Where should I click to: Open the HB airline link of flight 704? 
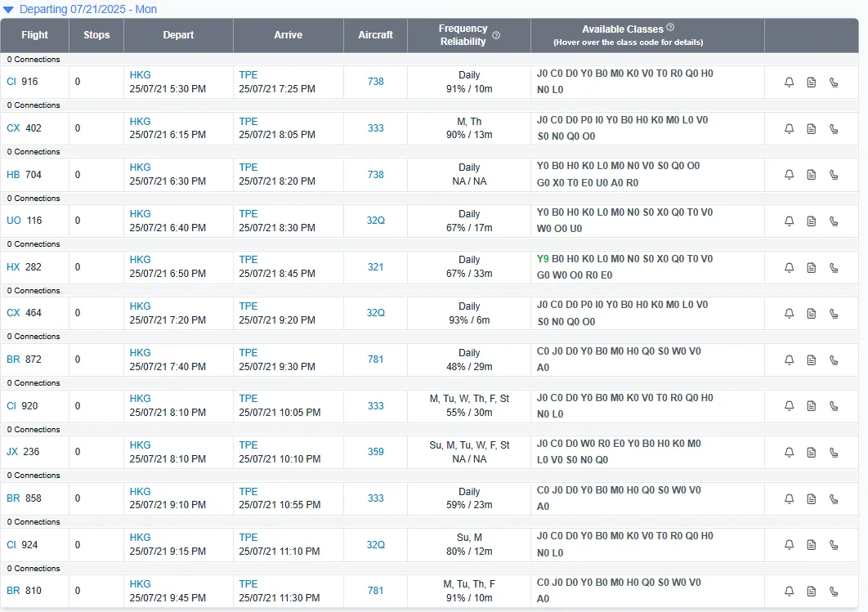pyautogui.click(x=13, y=174)
